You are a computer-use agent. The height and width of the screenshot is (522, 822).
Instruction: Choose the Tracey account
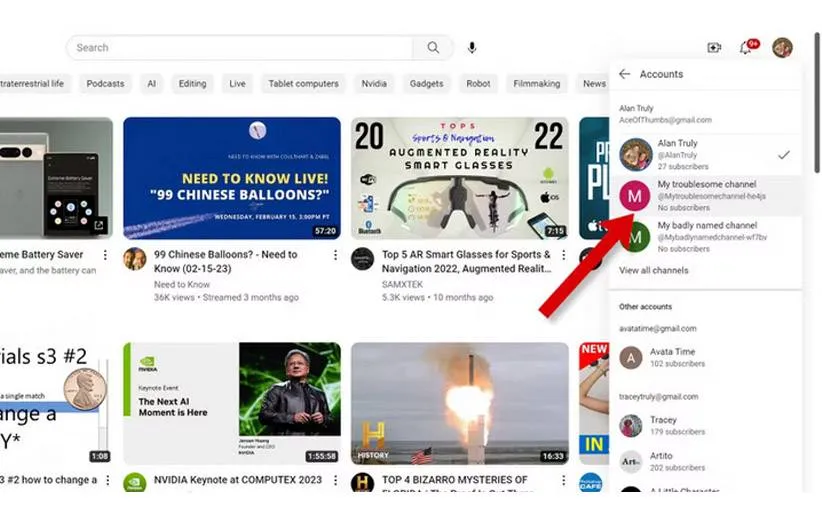pyautogui.click(x=662, y=426)
